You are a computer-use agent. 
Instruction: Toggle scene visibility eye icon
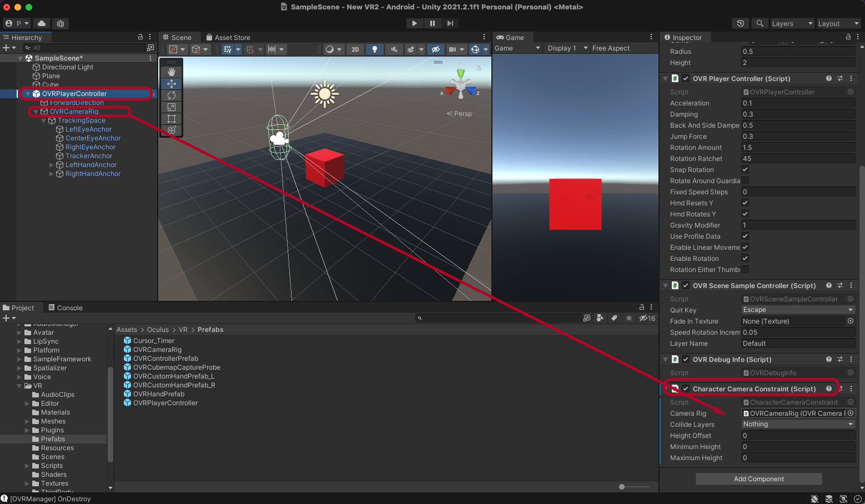(x=436, y=49)
